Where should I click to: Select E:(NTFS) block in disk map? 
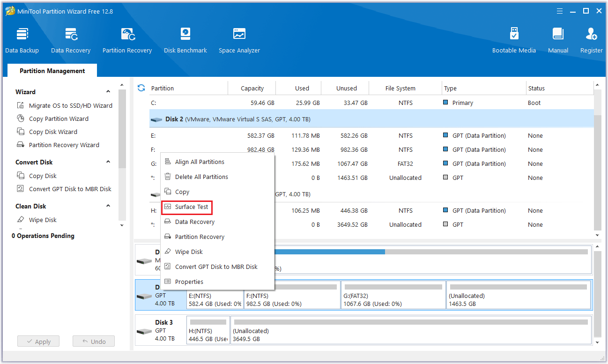215,295
